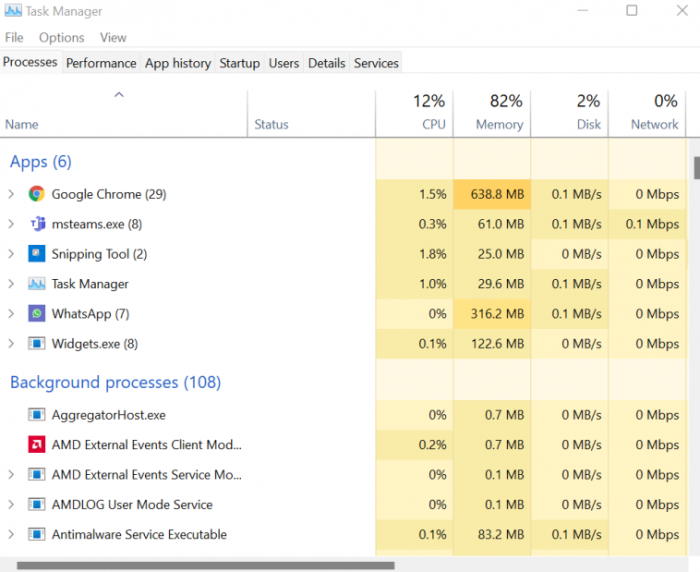
Task: Sort by the Status column header
Action: [311, 113]
